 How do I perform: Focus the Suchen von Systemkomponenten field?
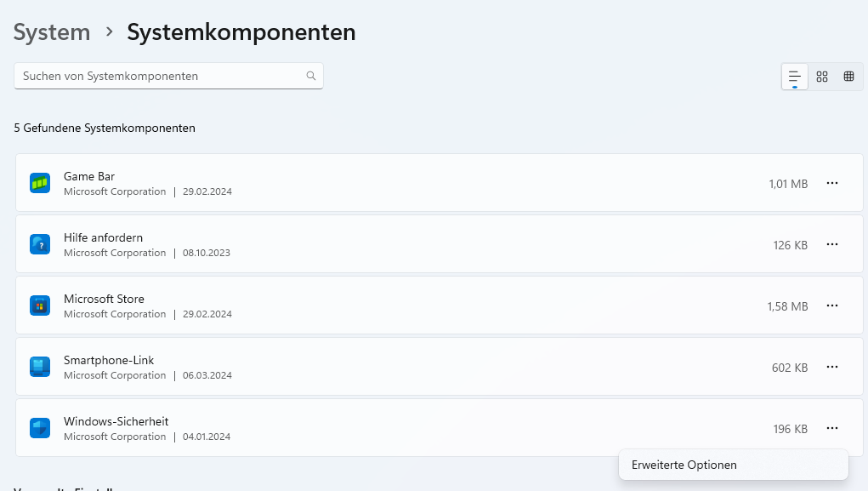168,76
